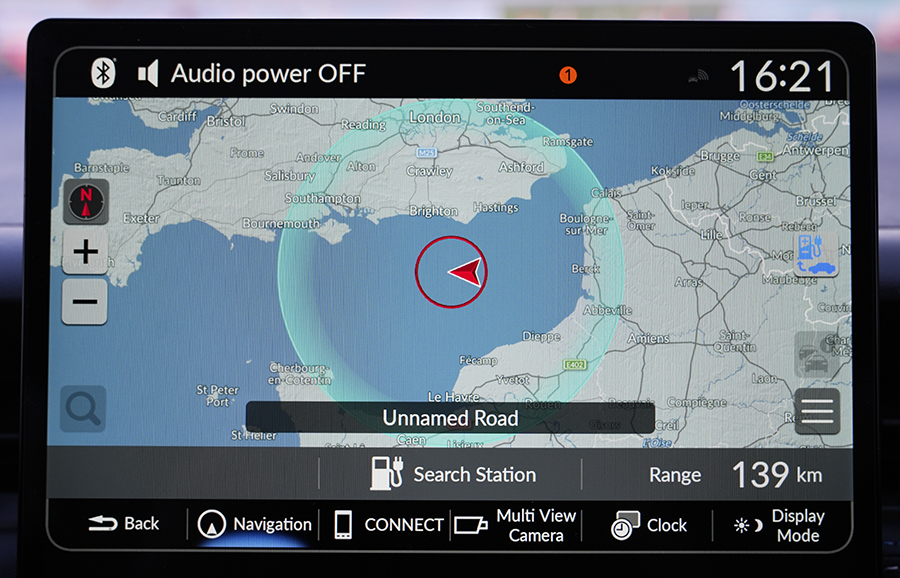
Task: Tap the charging pump Search Station icon
Action: tap(386, 474)
